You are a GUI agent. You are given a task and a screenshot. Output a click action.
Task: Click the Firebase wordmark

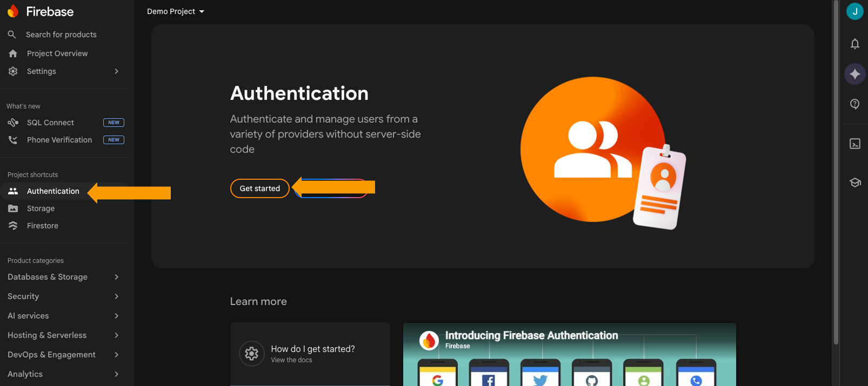[x=50, y=11]
